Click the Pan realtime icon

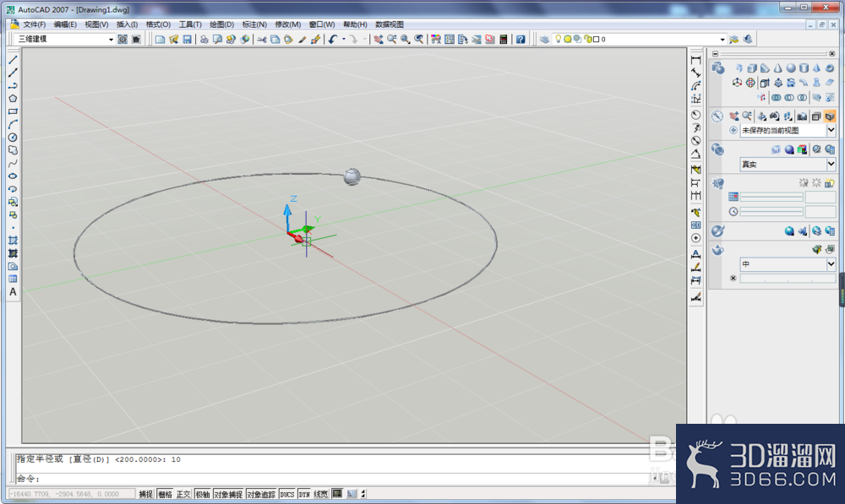coord(379,40)
